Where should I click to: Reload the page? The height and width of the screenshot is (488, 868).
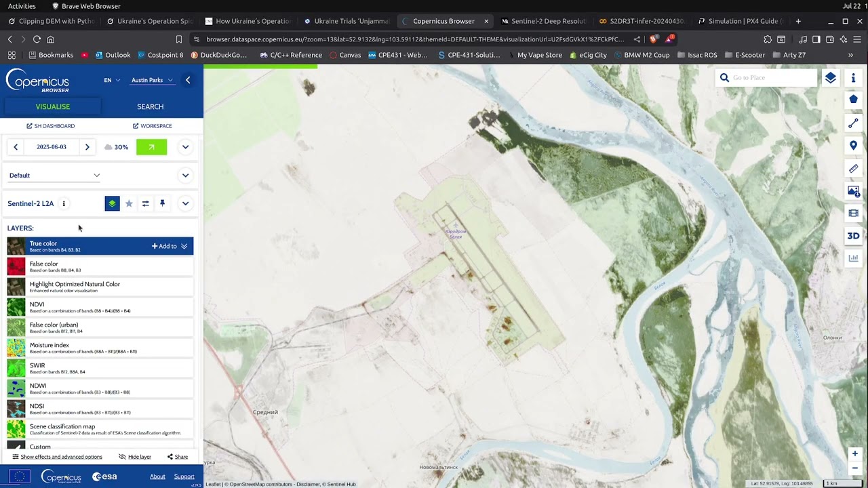37,39
